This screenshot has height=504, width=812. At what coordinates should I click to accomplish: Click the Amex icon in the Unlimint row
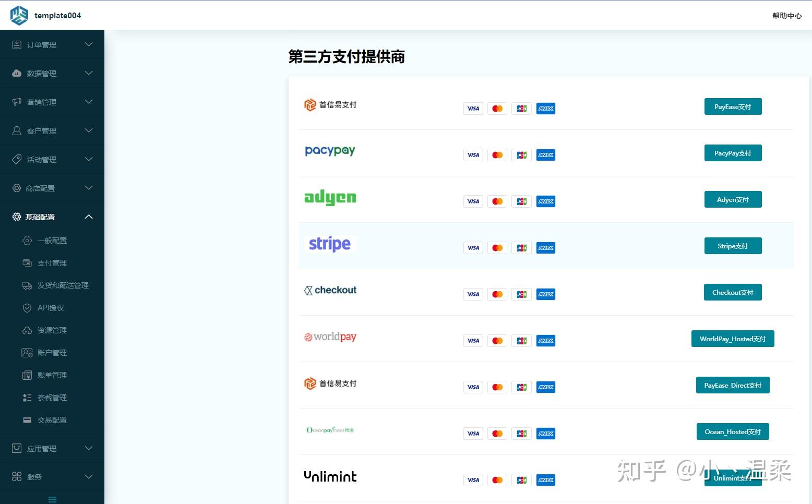pyautogui.click(x=546, y=480)
